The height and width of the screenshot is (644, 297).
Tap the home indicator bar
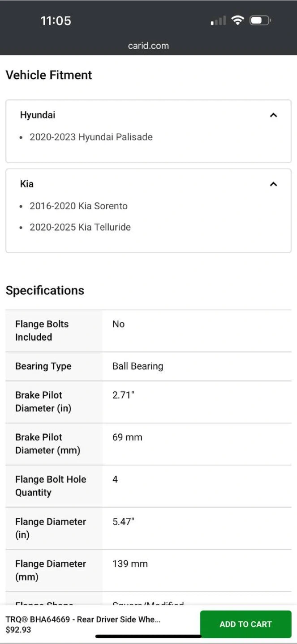[x=148, y=636]
